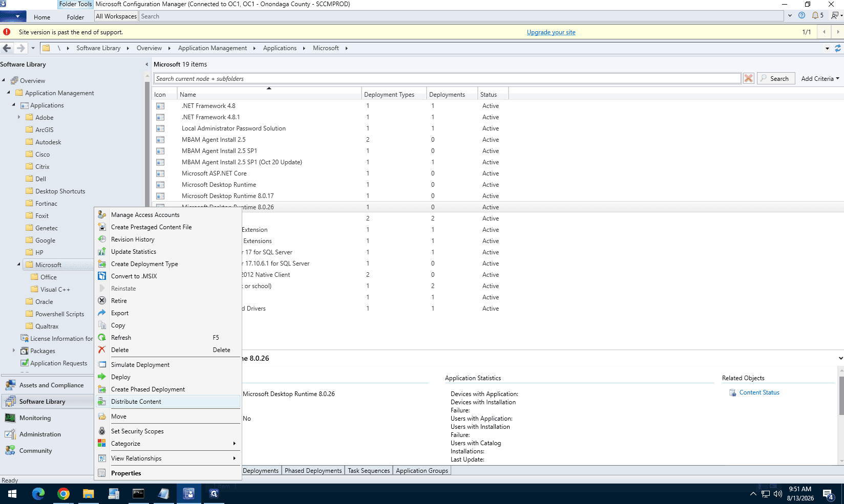Open the Add Criteria dropdown

(x=820, y=78)
